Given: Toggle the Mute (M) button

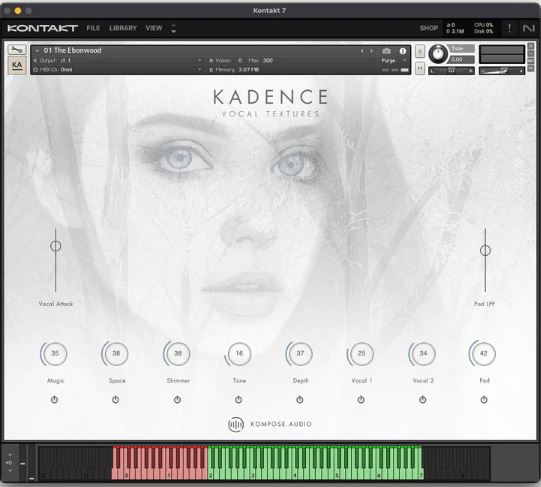Looking at the screenshot, I should pyautogui.click(x=420, y=68).
